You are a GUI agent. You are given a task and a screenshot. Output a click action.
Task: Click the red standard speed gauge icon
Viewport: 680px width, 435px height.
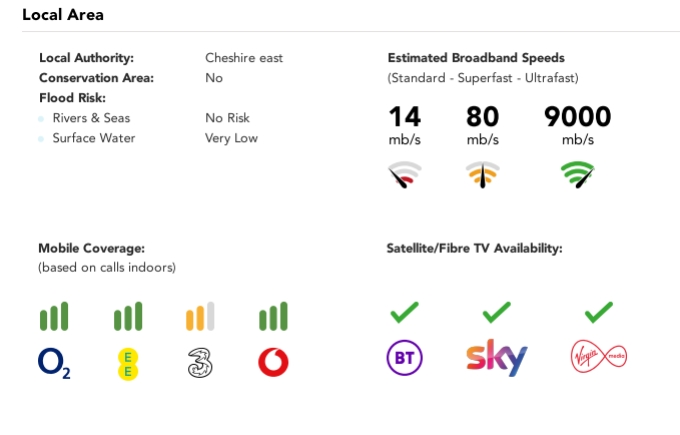[405, 175]
